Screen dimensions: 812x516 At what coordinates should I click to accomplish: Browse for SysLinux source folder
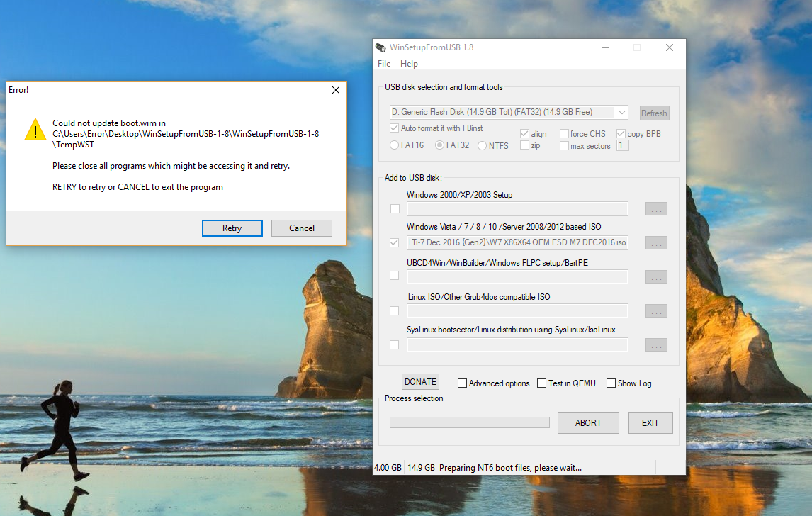pos(656,345)
